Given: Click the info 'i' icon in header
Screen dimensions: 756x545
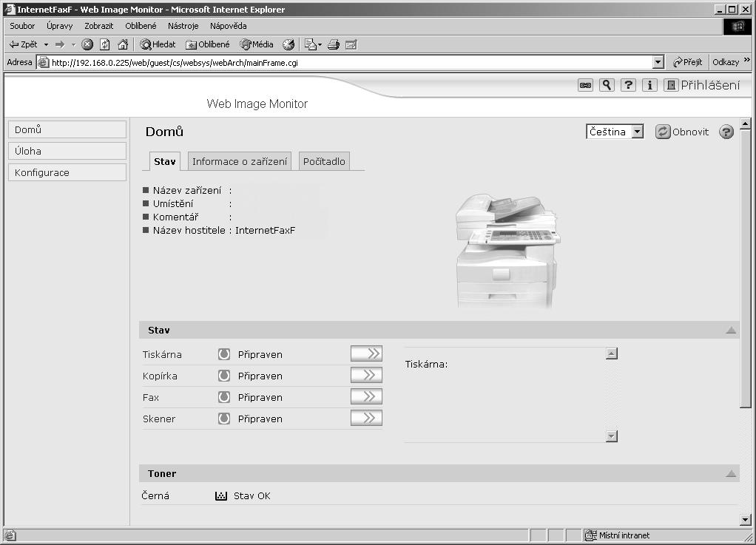Looking at the screenshot, I should 649,85.
